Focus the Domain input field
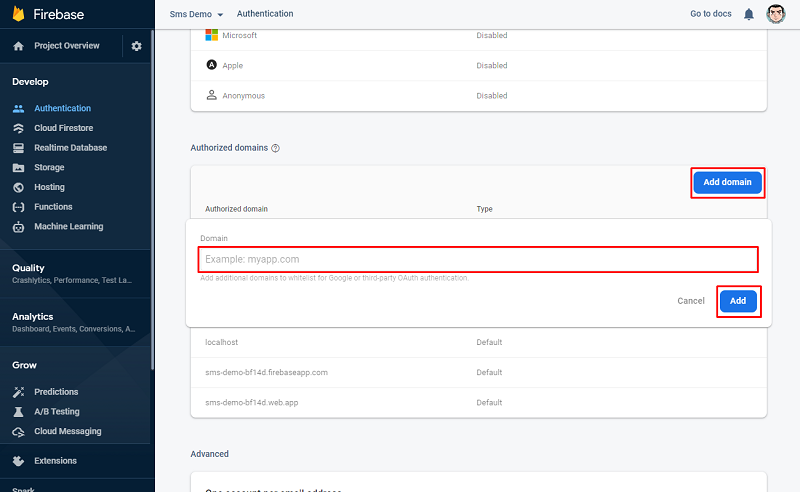Screen dimensions: 800x492 point(478,259)
